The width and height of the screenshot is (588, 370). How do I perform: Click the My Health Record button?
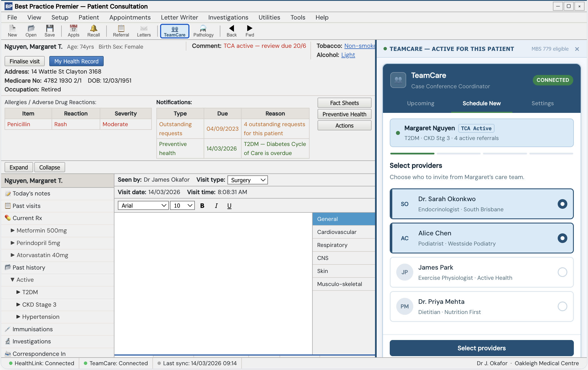[76, 61]
